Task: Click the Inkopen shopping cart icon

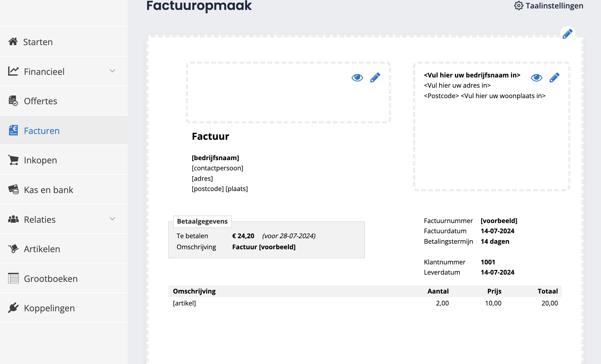Action: click(x=13, y=160)
